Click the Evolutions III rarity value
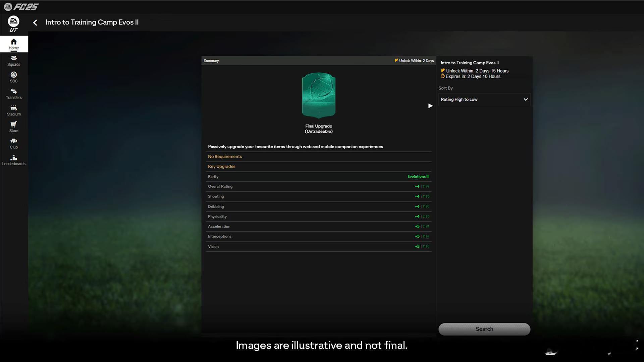This screenshot has height=362, width=644. [x=418, y=177]
